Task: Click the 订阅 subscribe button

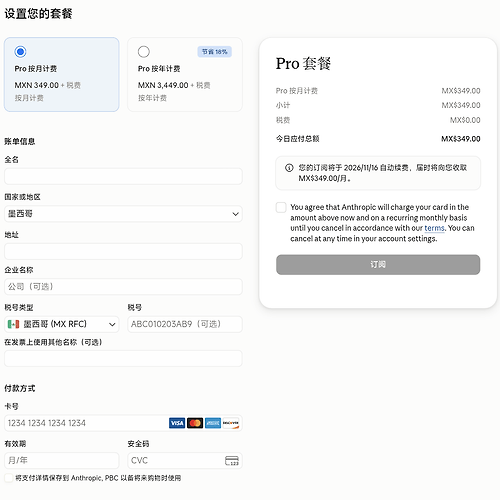Action: click(378, 265)
